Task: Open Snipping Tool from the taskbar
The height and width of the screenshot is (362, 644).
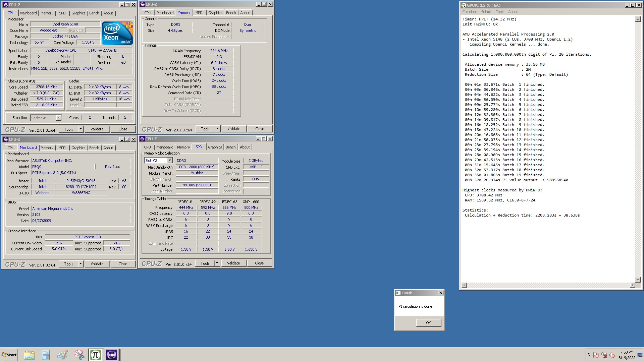Action: point(79,355)
